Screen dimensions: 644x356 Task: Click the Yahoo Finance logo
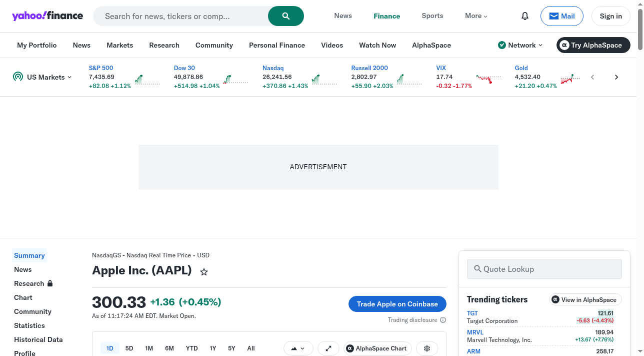point(47,16)
